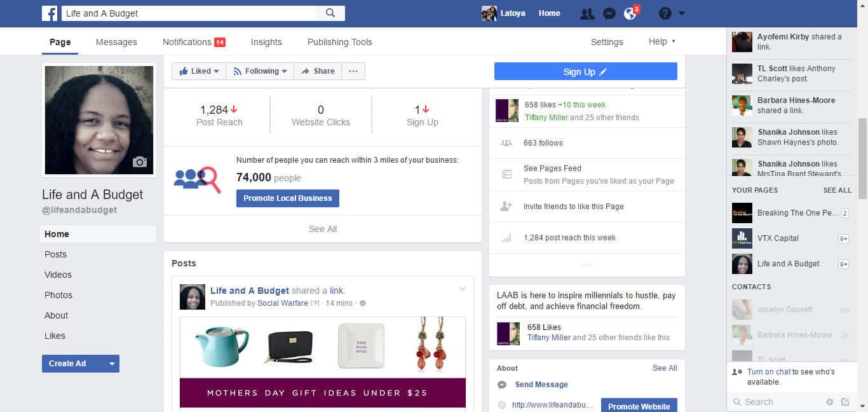This screenshot has height=412, width=868.
Task: Click the follows people icon
Action: (x=506, y=143)
